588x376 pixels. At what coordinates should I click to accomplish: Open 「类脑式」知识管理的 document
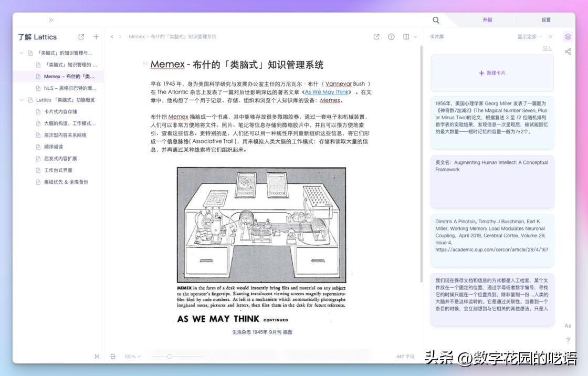pos(71,65)
